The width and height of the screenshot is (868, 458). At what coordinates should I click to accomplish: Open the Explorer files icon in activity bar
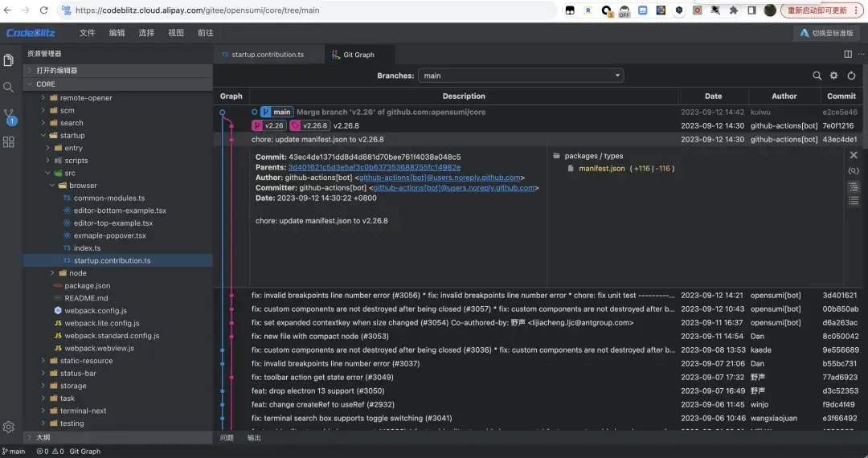(9, 60)
